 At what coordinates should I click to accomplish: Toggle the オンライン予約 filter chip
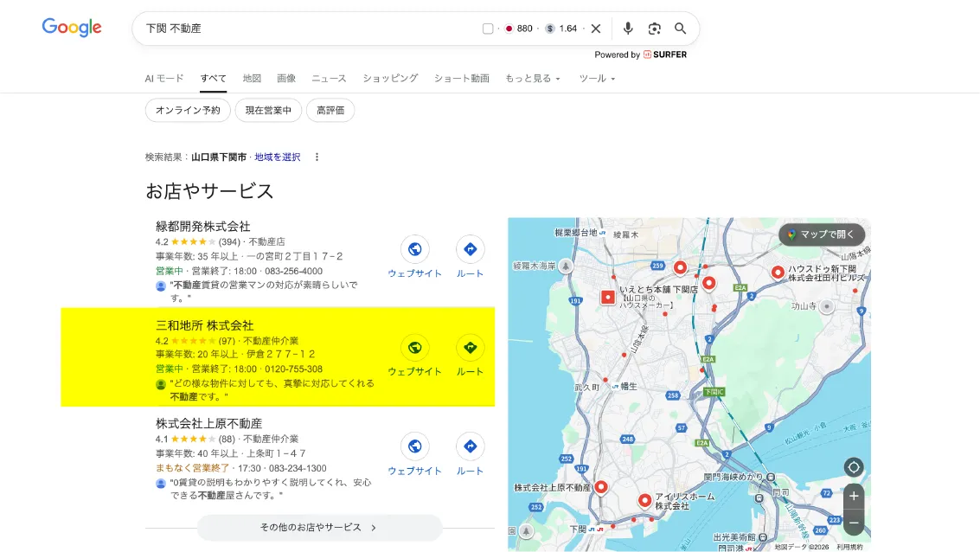tap(187, 110)
